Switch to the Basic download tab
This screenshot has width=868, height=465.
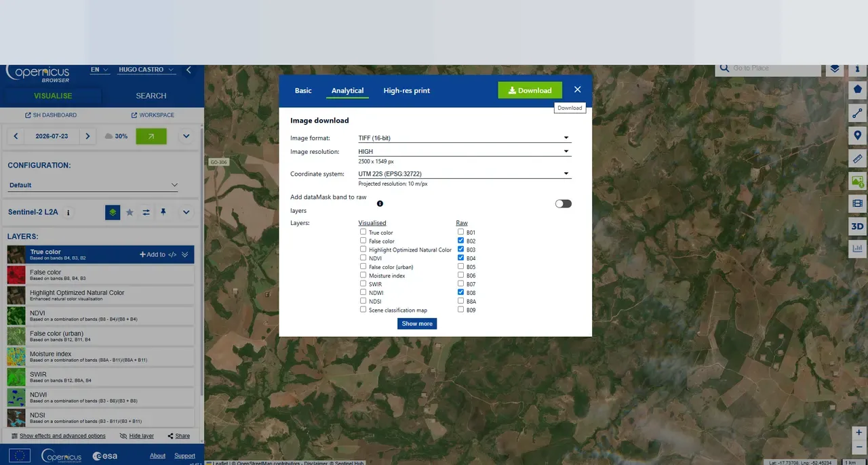click(x=303, y=90)
